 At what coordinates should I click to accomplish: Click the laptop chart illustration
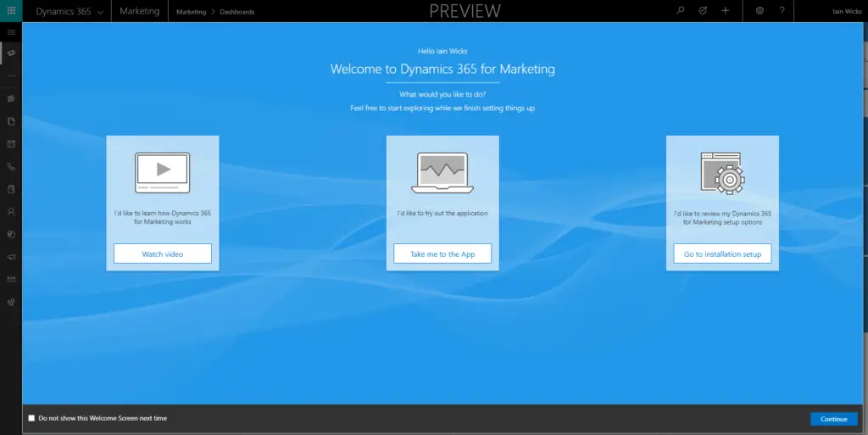pos(442,173)
